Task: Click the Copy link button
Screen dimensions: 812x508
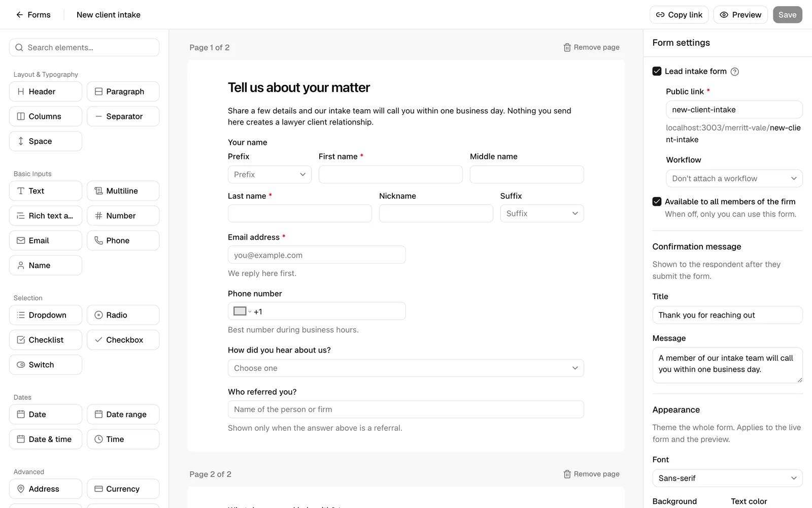Action: [679, 15]
